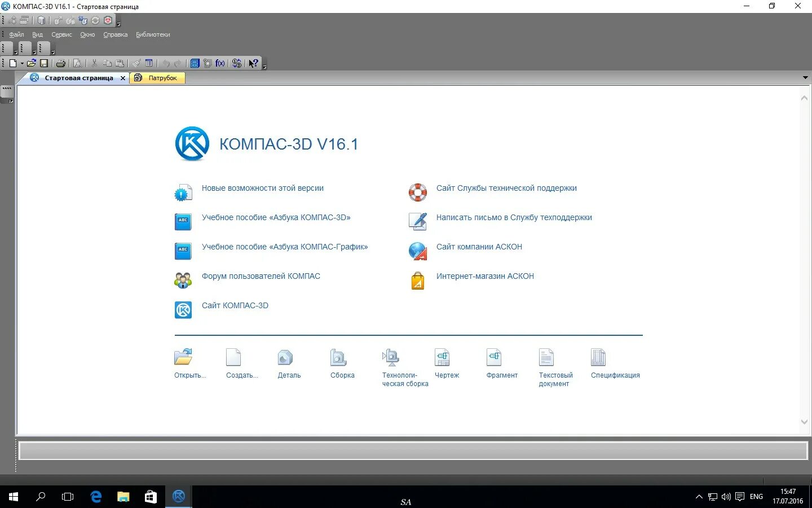This screenshot has width=812, height=508.
Task: Click Написать письмо в Службу техподдержки
Action: click(514, 218)
